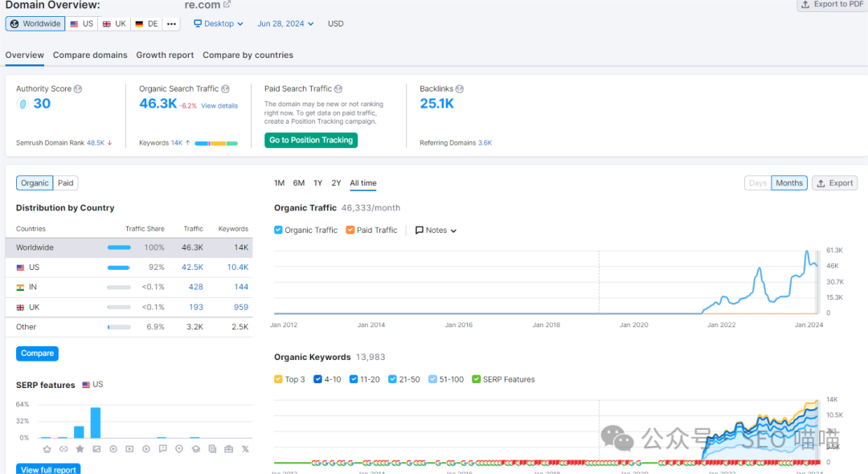Click the keyword distribution color bar

216,143
